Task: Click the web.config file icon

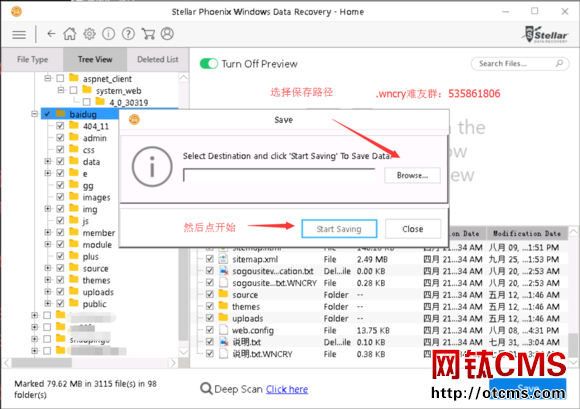Action: (x=223, y=330)
